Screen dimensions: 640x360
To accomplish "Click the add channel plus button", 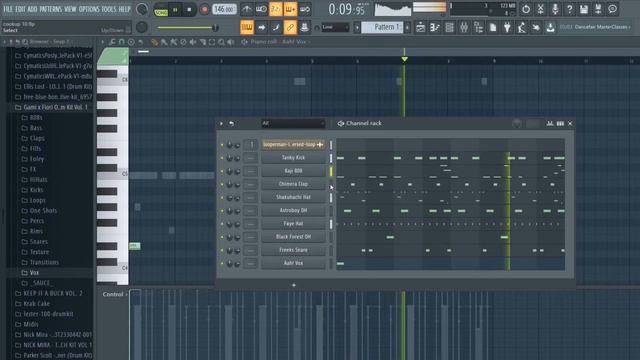I will click(x=294, y=285).
